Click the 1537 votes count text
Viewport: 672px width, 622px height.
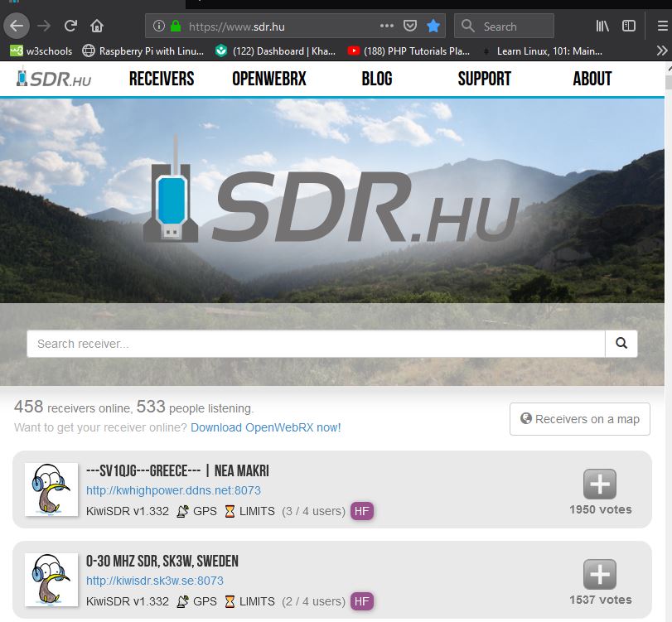click(601, 600)
